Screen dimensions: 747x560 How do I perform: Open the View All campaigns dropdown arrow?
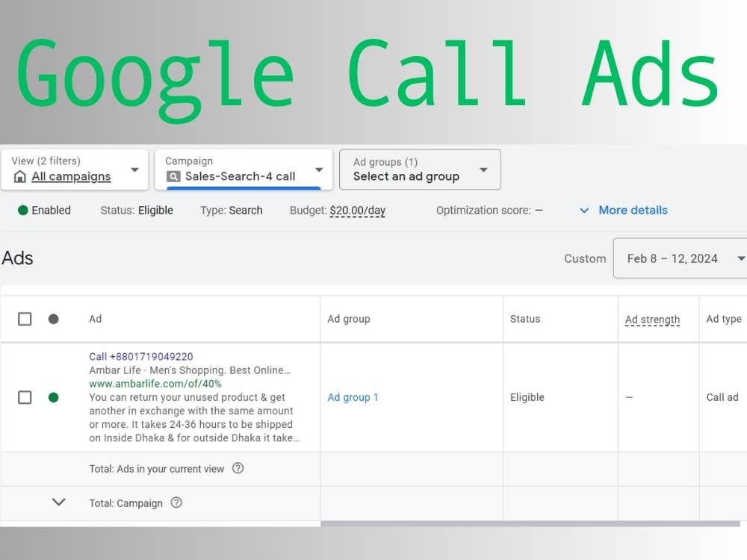pos(134,170)
